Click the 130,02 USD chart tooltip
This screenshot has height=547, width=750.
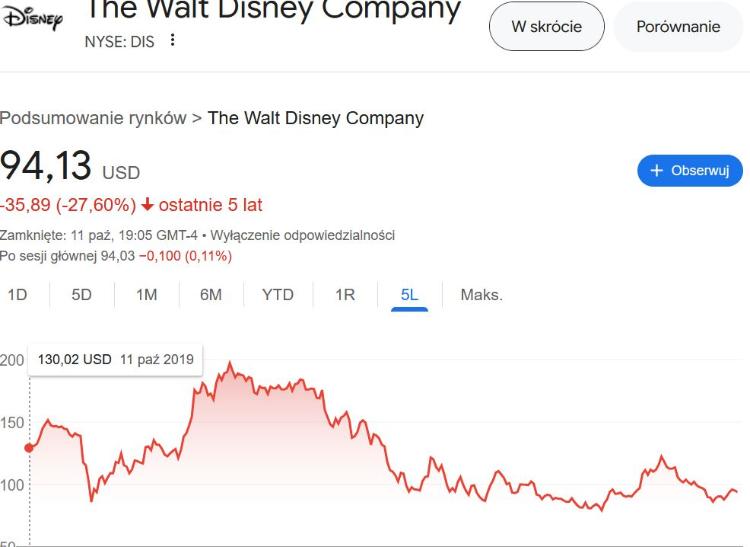coord(115,359)
